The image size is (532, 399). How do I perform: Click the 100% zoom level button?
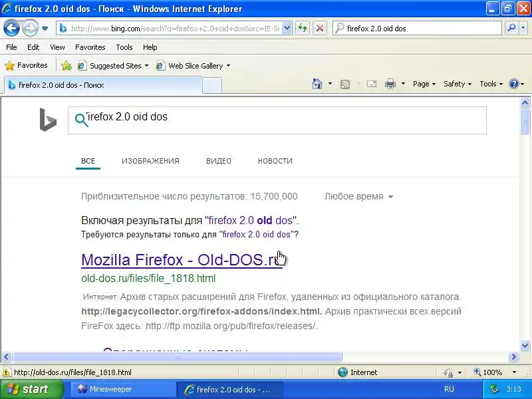coord(488,372)
